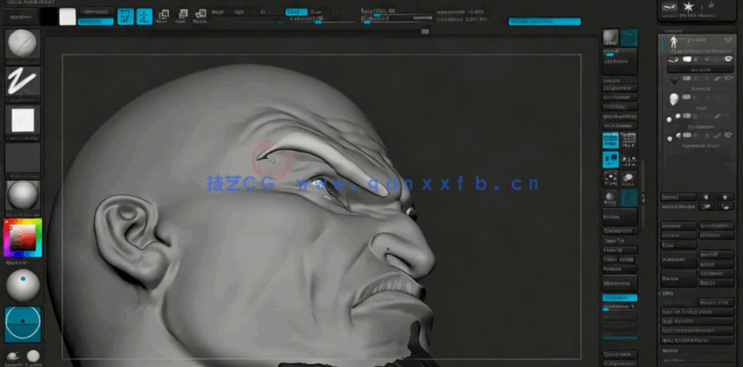743x367 pixels.
Task: Toggle the blue Draw mode button
Action: 144,16
